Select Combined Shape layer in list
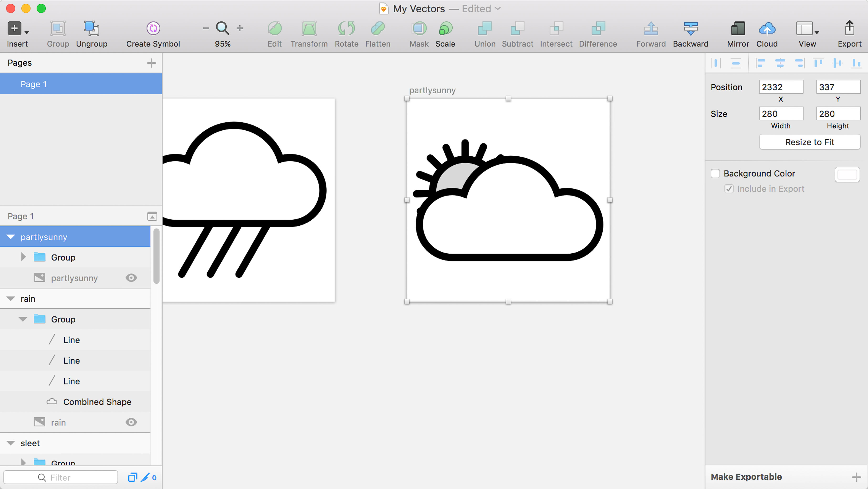The image size is (868, 489). [x=97, y=402]
